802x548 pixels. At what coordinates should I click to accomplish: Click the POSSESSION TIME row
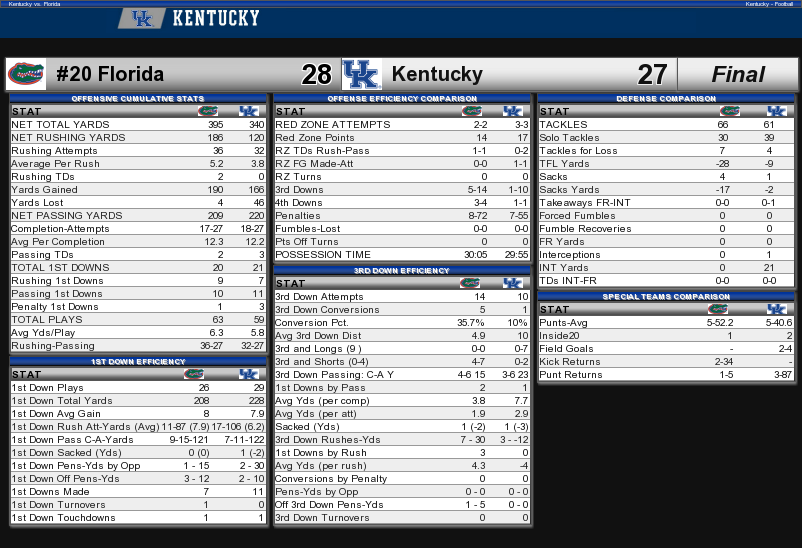tap(402, 254)
